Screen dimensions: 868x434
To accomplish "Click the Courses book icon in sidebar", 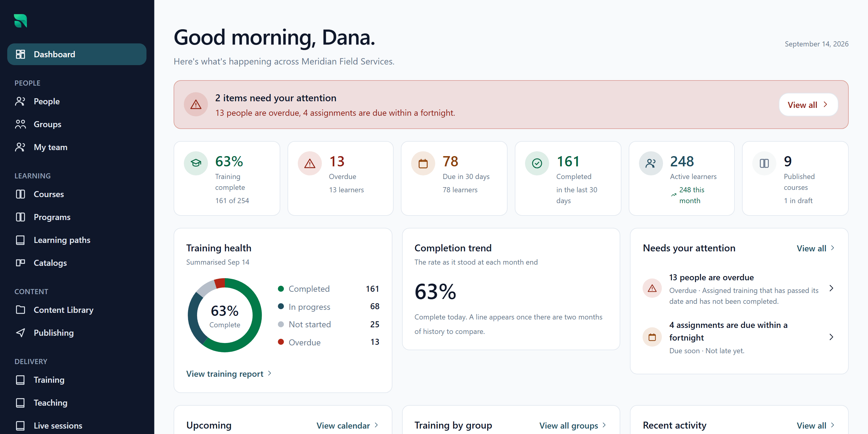I will (x=20, y=194).
